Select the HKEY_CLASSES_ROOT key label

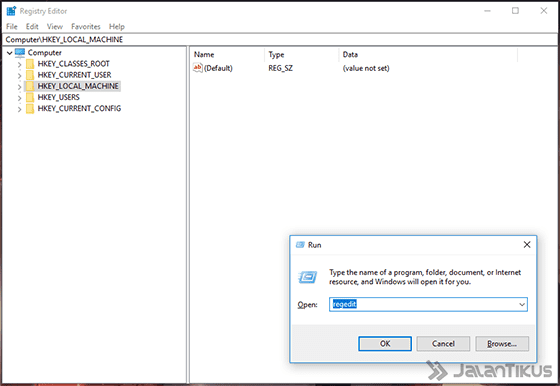click(74, 64)
